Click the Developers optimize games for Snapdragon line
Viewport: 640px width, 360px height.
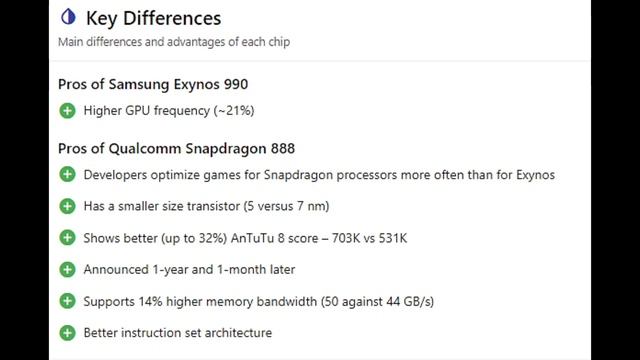[x=319, y=175]
